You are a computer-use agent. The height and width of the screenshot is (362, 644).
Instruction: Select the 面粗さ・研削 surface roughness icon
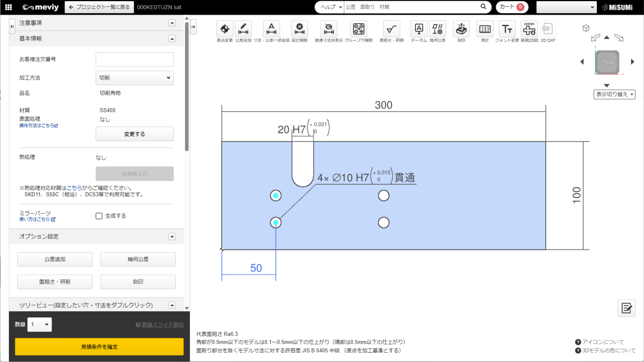pos(391,29)
